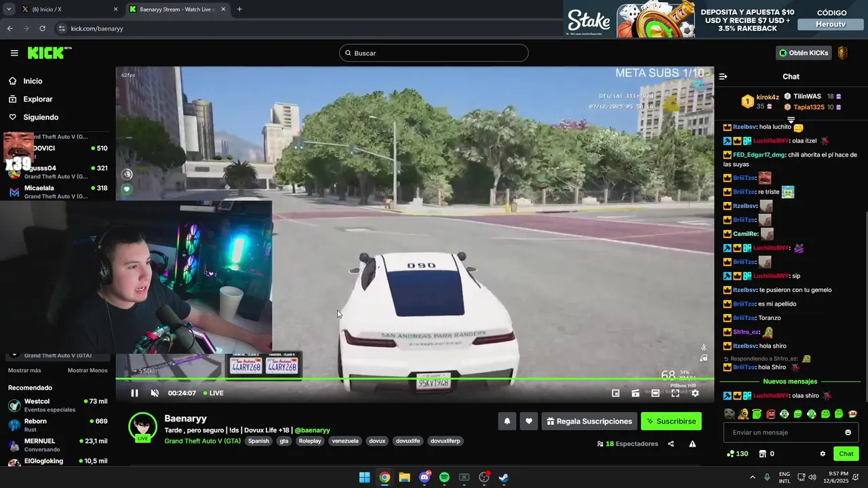
Task: Follow channel with heart button
Action: tap(529, 421)
